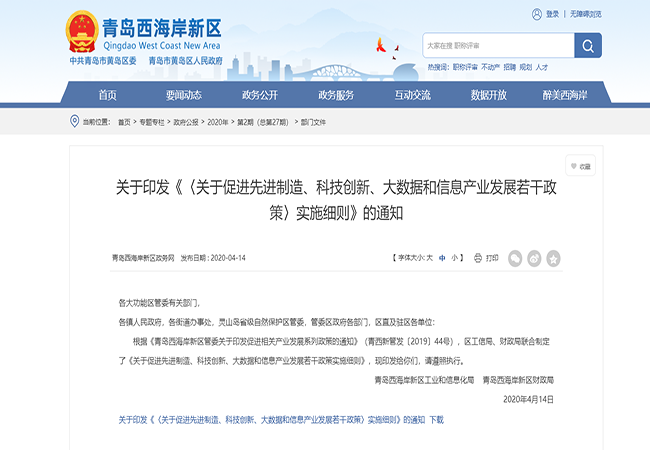Go to 部门文件 in the breadcrumb

pos(313,122)
